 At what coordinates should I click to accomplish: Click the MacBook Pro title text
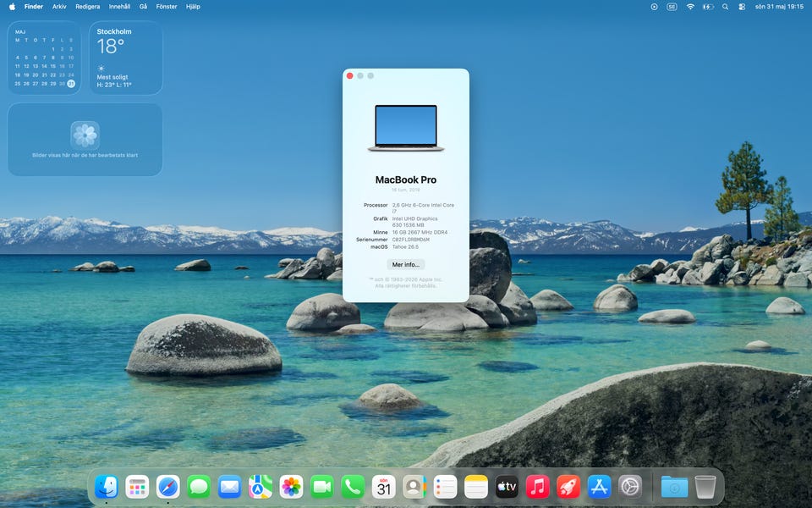click(406, 179)
